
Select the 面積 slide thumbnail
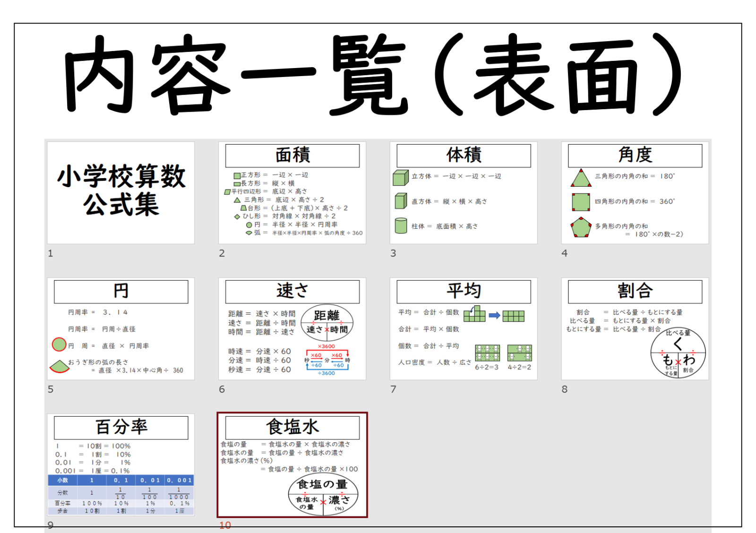click(x=292, y=193)
